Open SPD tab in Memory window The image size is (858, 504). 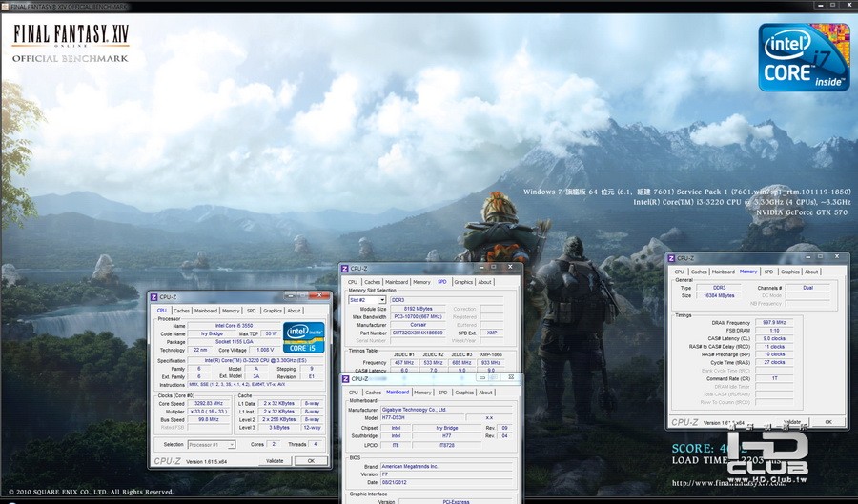click(768, 272)
